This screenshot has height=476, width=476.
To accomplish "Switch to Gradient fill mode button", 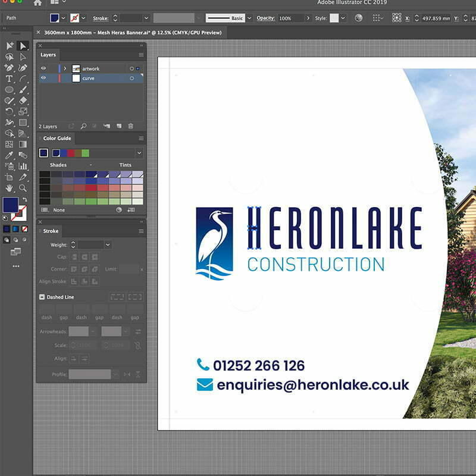I will [16, 229].
